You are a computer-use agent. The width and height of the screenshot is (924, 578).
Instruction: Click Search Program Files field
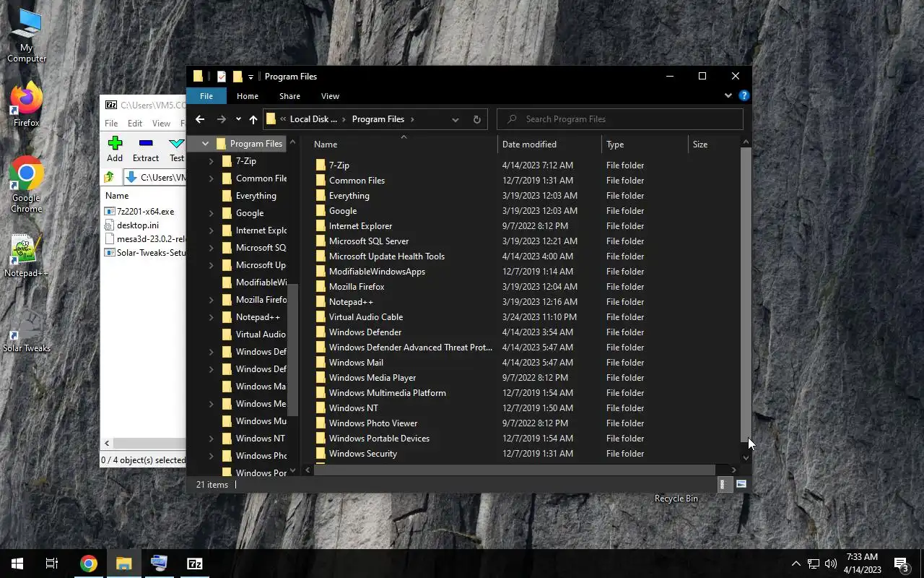(x=619, y=119)
